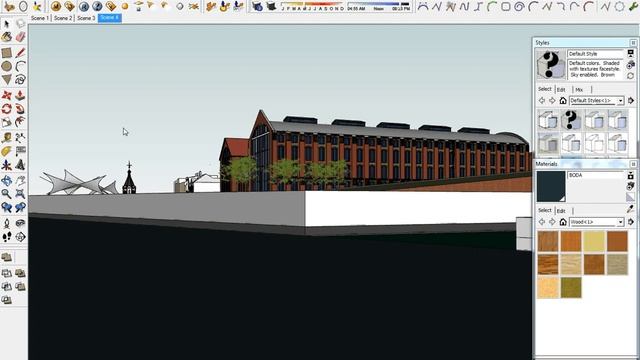Pick the pale yellow wood swatch

coord(593,241)
